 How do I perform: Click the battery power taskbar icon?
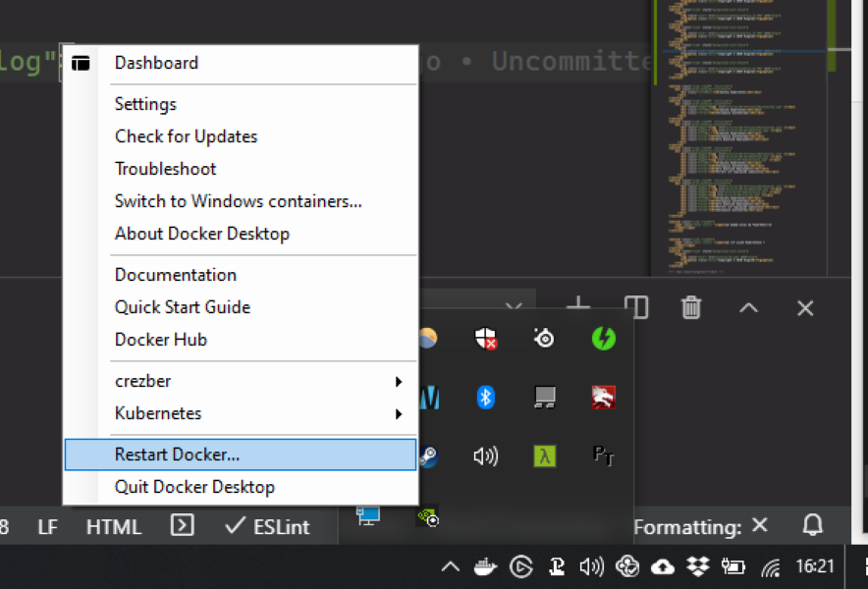[x=732, y=566]
